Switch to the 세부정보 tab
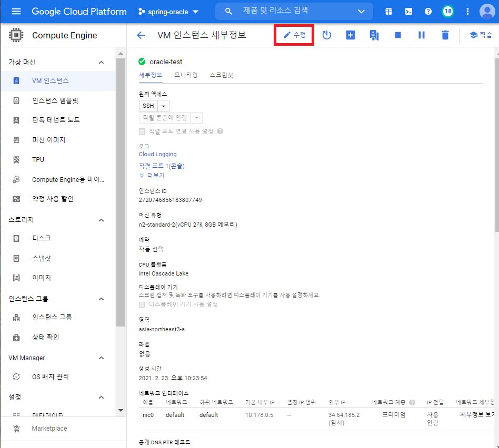This screenshot has width=499, height=448. pyautogui.click(x=151, y=75)
